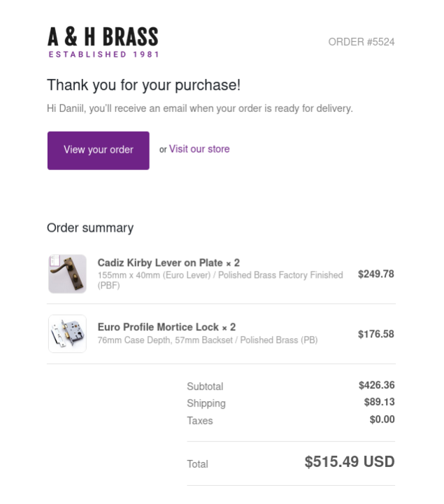Open the Visit our store link
444x504 pixels.
(199, 149)
